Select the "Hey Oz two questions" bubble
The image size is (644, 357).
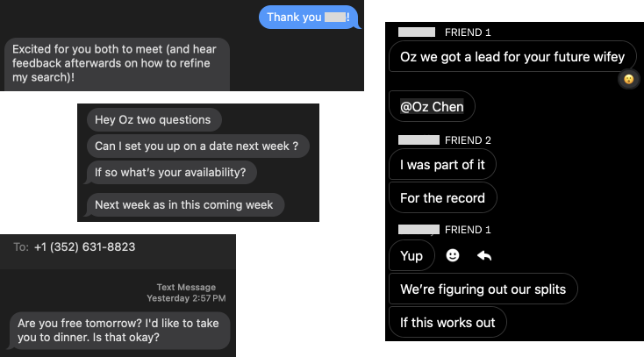pos(154,120)
